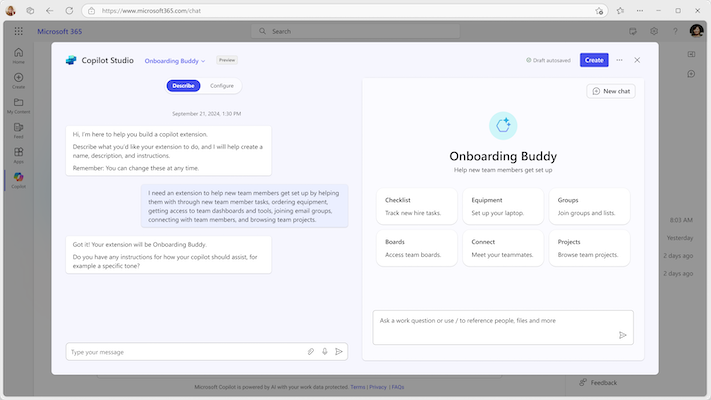The image size is (711, 400).
Task: Open the help question mark icon
Action: coord(675,31)
